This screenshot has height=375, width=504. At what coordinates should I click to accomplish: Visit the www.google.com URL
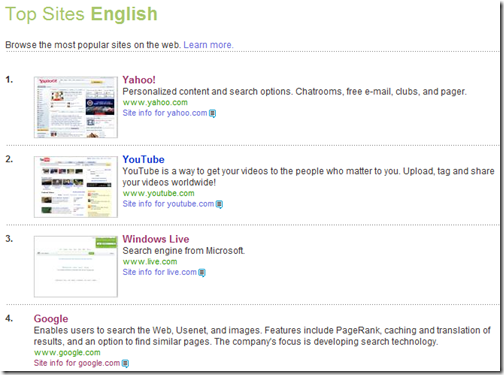[x=67, y=353]
